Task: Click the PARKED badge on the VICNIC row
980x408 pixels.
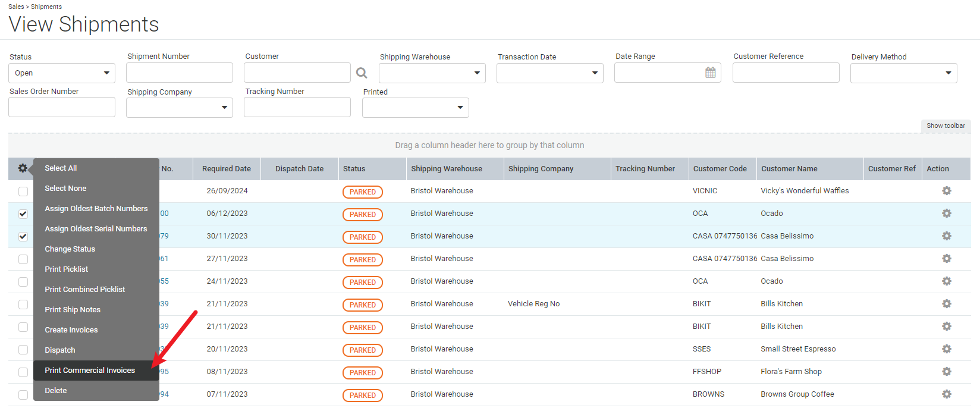Action: (363, 192)
